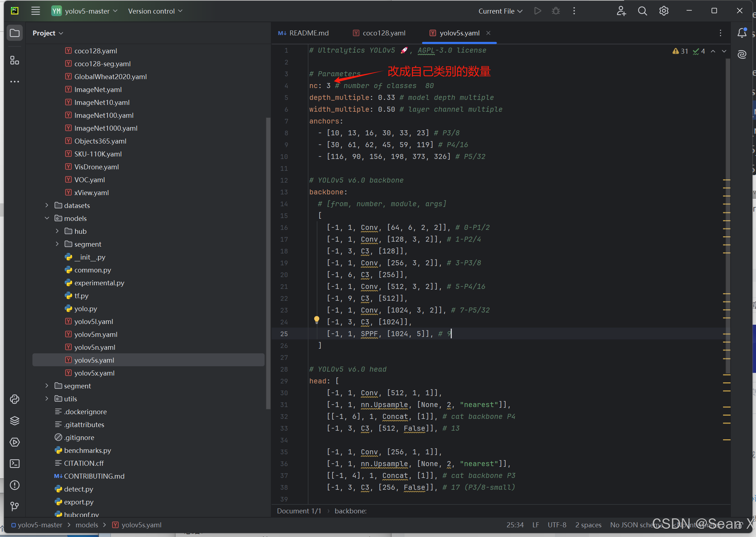The width and height of the screenshot is (756, 537).
Task: Open the Project tool window folder icon
Action: (15, 33)
